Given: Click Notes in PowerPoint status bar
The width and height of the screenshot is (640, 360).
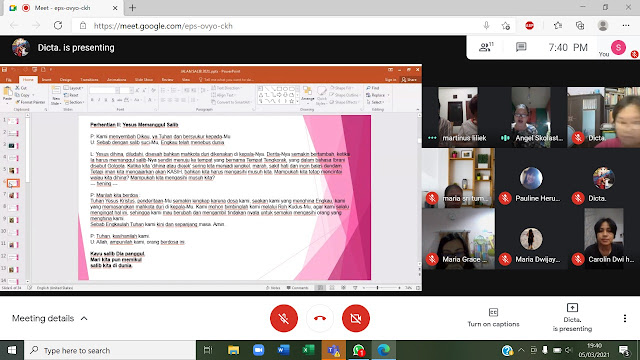Looking at the screenshot, I should 273,288.
